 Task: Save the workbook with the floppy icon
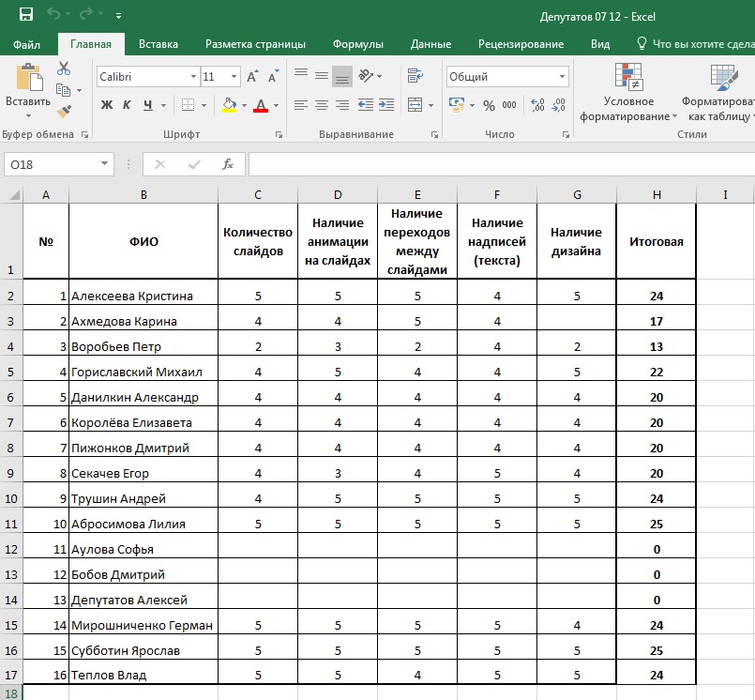26,14
